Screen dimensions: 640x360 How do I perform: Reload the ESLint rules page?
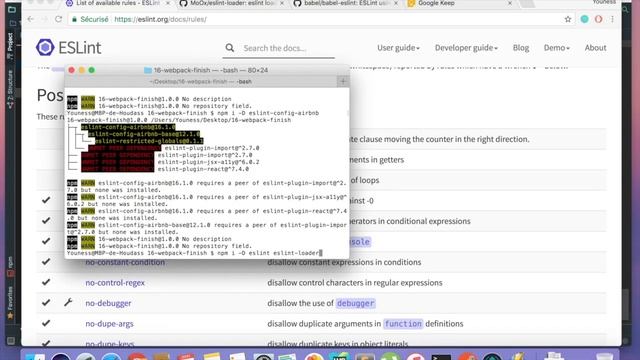[x=58, y=19]
